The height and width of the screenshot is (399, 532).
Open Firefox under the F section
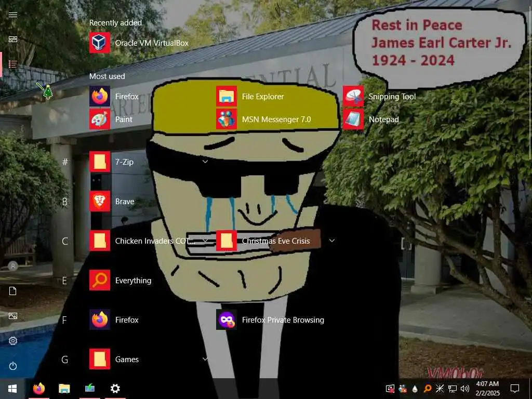tap(114, 320)
